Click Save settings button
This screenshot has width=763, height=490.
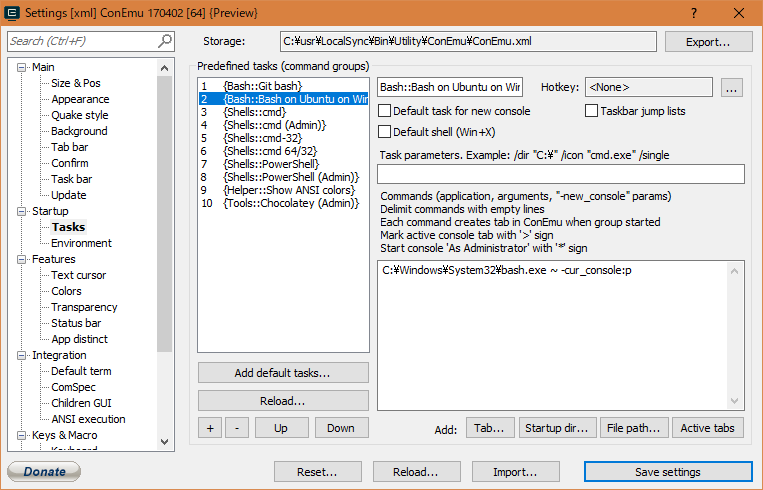[x=668, y=472]
